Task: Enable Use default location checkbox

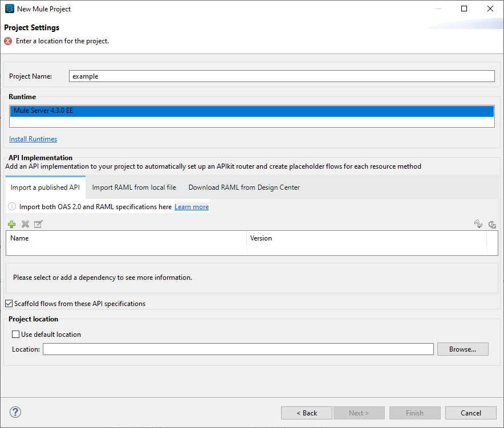Action: (16, 335)
